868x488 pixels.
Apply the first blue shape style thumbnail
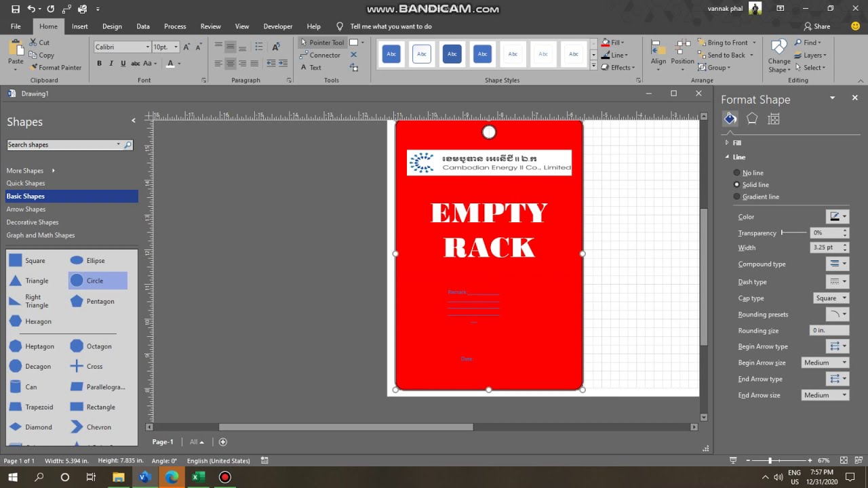click(391, 54)
